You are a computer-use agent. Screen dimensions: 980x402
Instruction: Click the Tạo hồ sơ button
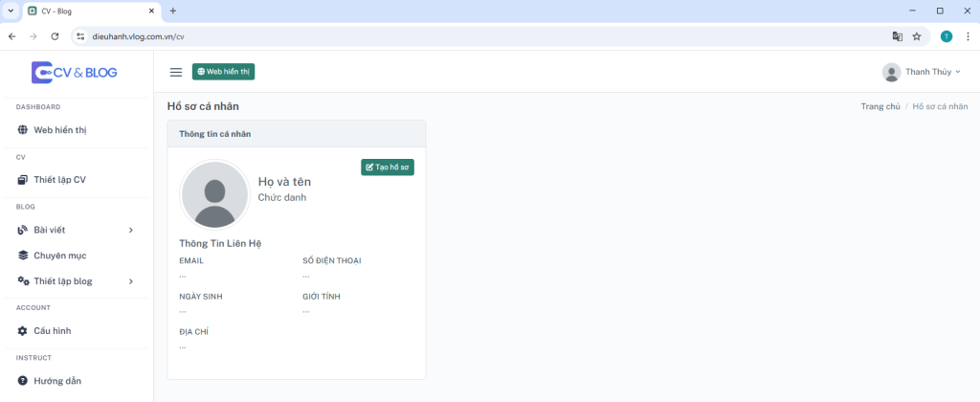(x=388, y=167)
